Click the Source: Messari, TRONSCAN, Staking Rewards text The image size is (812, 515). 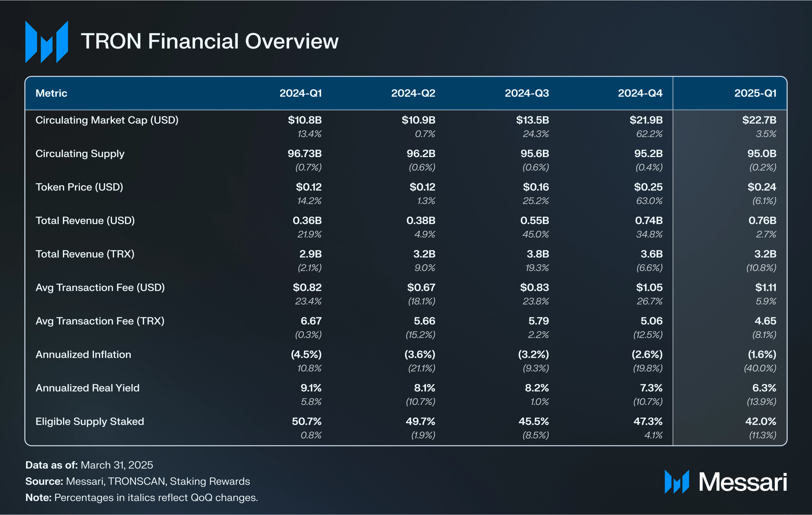138,481
